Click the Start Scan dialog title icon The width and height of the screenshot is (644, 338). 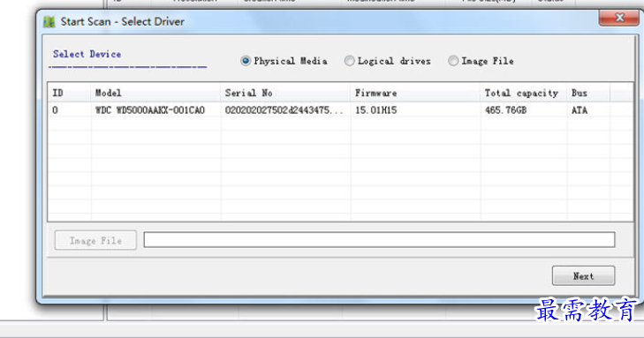point(49,22)
